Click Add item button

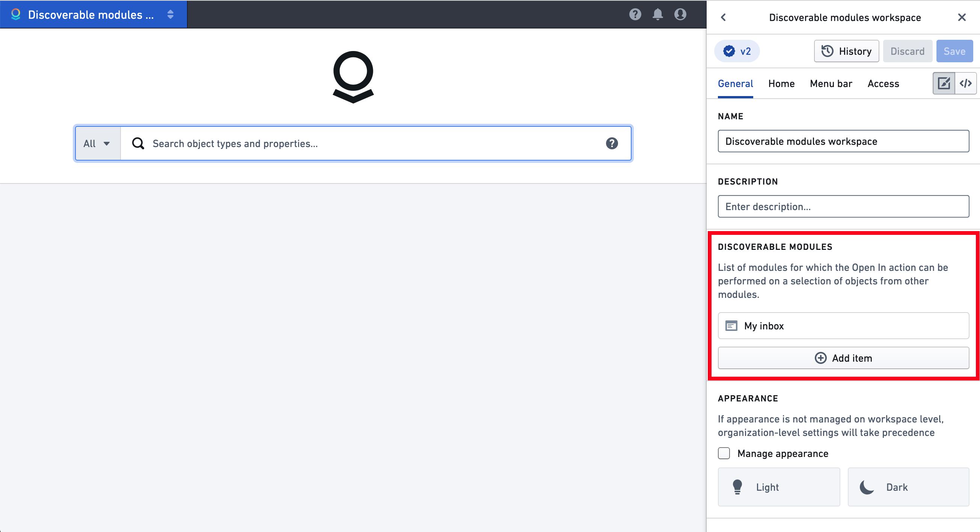pyautogui.click(x=843, y=358)
